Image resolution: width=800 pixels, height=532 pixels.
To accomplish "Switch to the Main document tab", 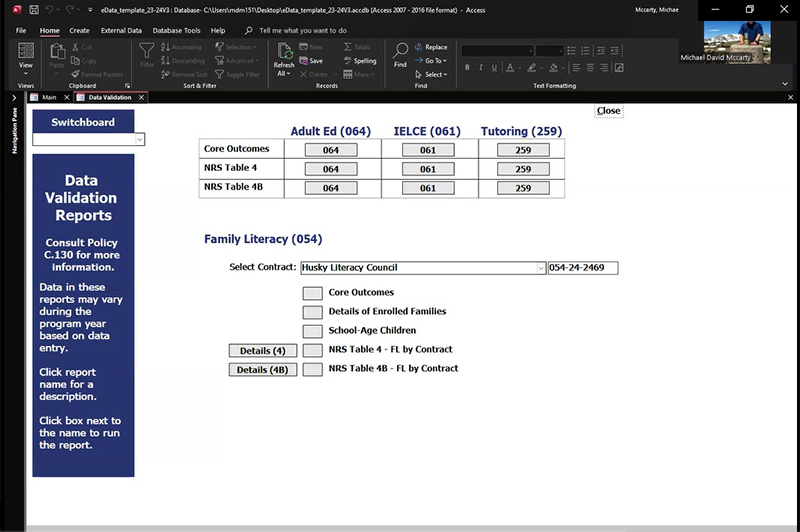I will 49,97.
